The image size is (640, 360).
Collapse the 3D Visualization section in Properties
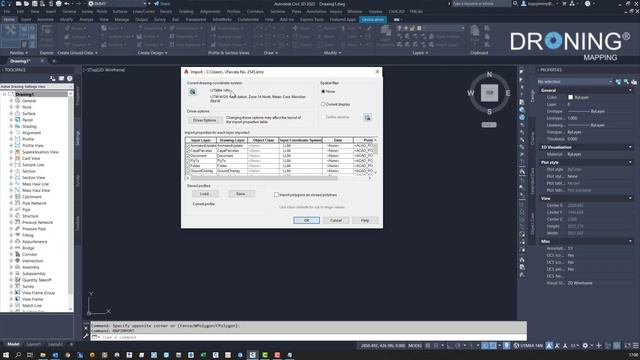(630, 147)
